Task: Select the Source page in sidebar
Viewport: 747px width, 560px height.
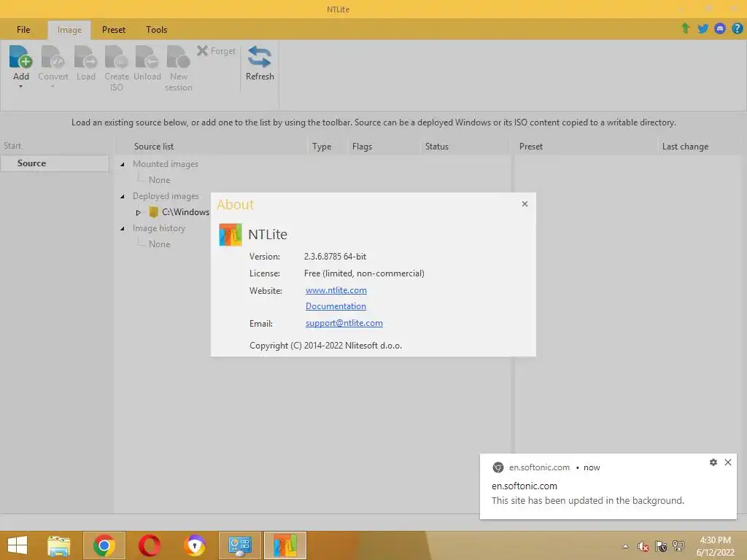Action: click(55, 163)
